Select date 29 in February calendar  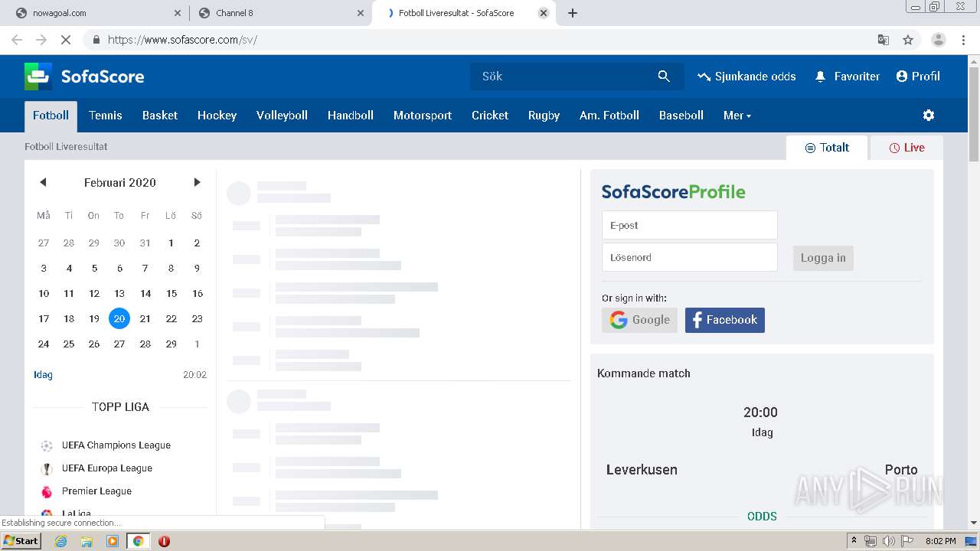click(x=171, y=344)
